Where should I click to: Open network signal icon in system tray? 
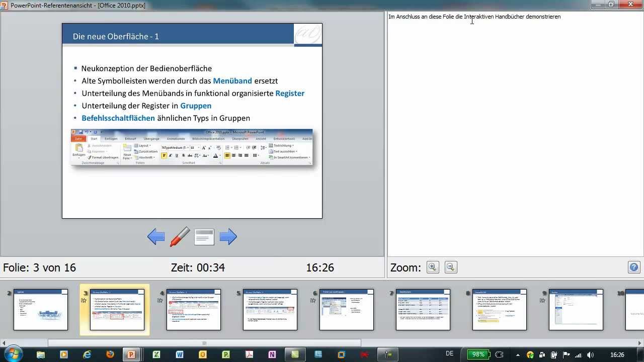578,354
